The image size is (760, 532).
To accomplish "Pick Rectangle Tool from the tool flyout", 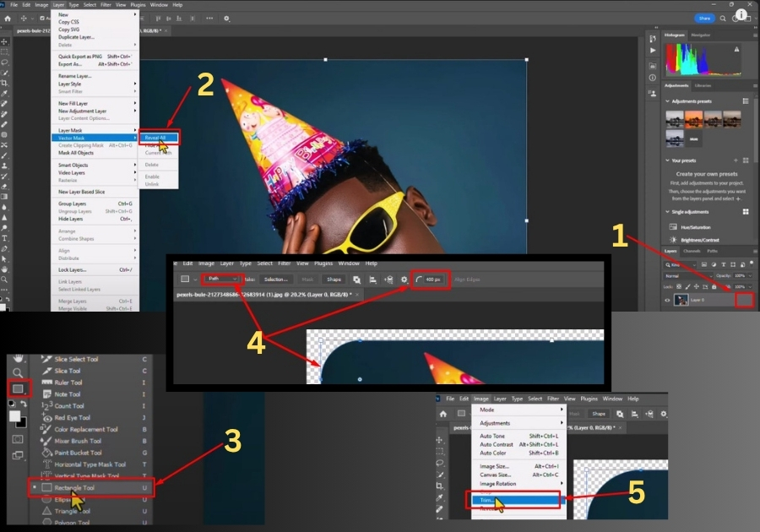I will click(91, 488).
